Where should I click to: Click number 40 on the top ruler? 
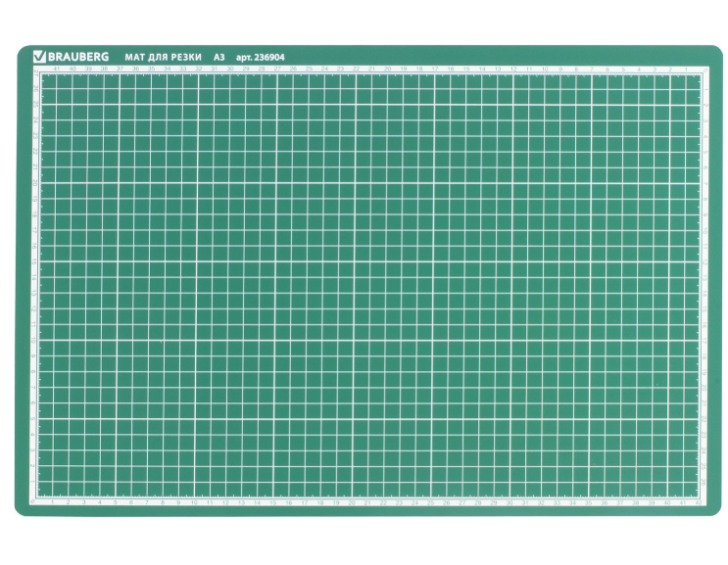(72, 71)
